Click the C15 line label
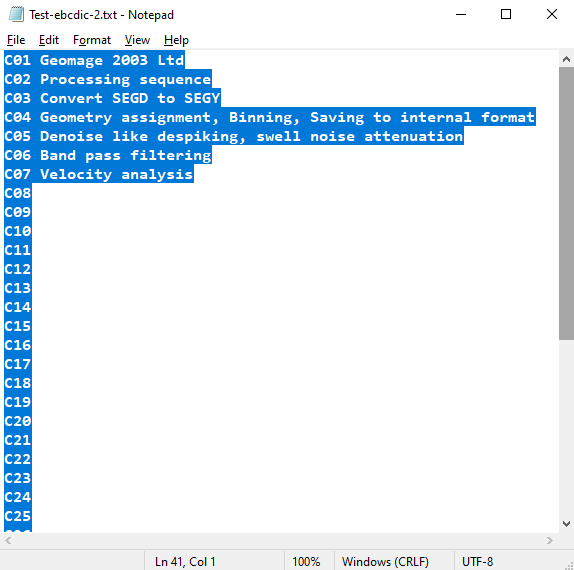The width and height of the screenshot is (574, 570). click(18, 326)
